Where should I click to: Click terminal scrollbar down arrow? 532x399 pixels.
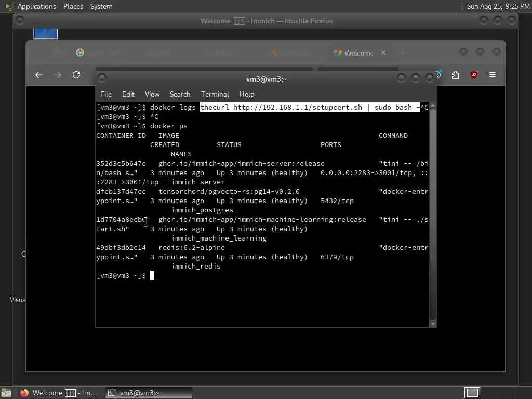(x=433, y=324)
